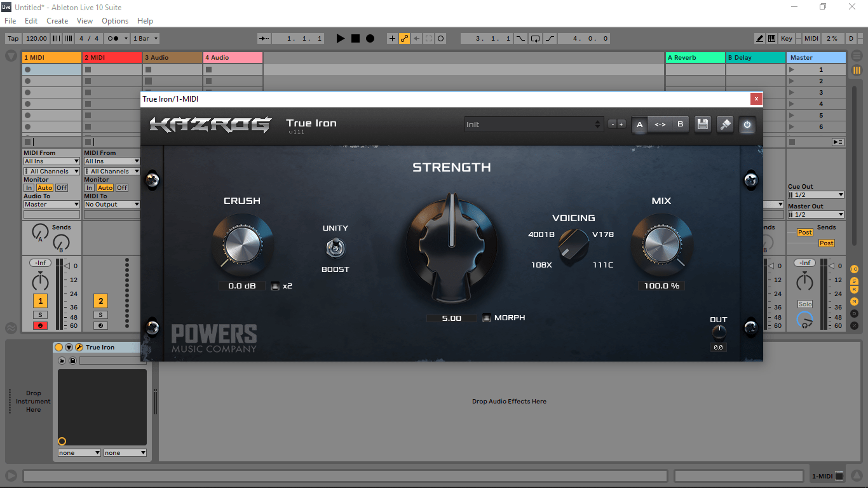Open track 1 Audio To Master dropdown
Image resolution: width=868 pixels, height=488 pixels.
tap(51, 205)
